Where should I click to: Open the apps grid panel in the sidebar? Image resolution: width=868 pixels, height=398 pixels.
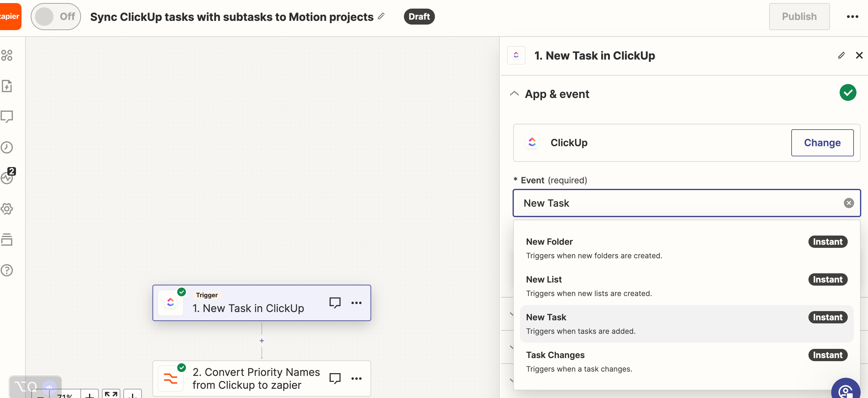[7, 56]
